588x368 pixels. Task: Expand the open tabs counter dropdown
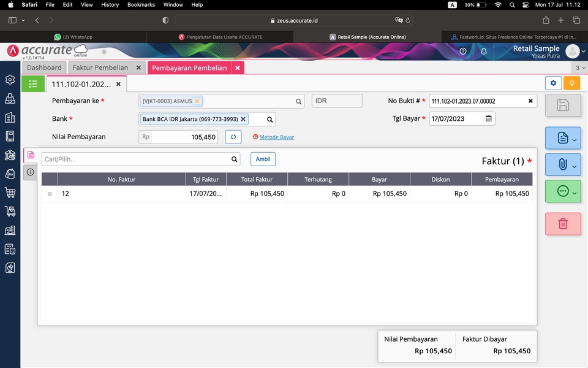coord(580,67)
